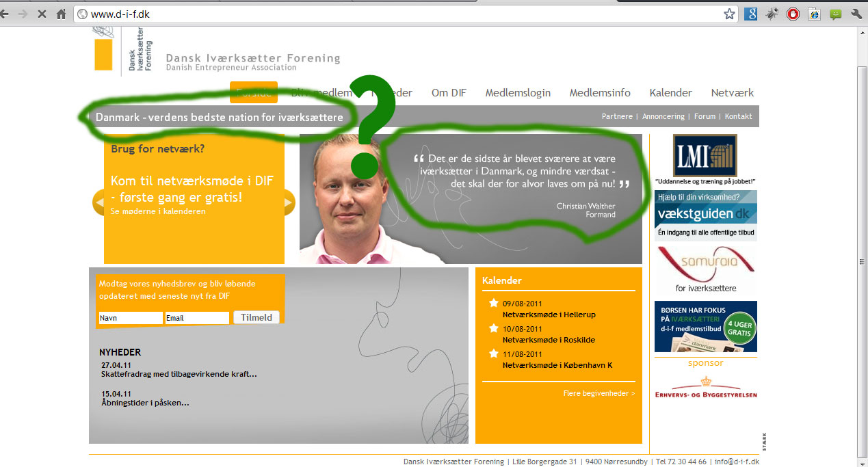Go to the Medlemslogin page
Screen dimensions: 868x467
click(x=518, y=93)
